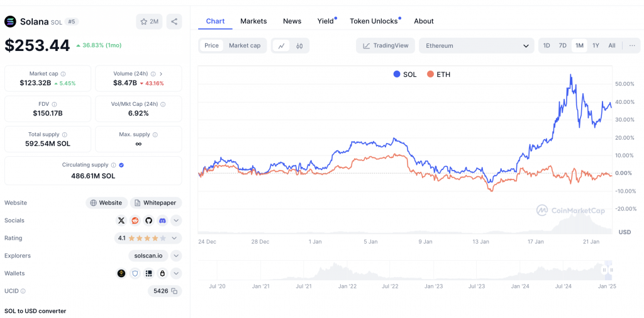
Task: Switch chart to Price view
Action: [211, 46]
